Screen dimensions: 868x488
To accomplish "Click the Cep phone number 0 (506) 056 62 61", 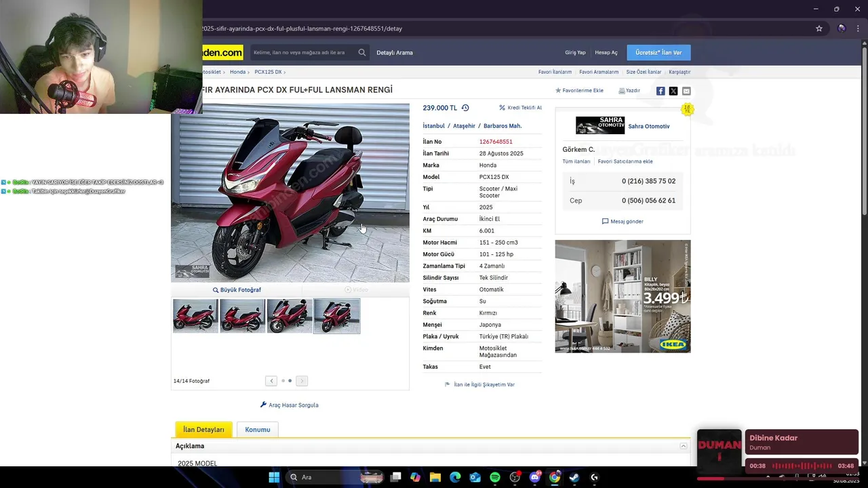I will point(648,201).
